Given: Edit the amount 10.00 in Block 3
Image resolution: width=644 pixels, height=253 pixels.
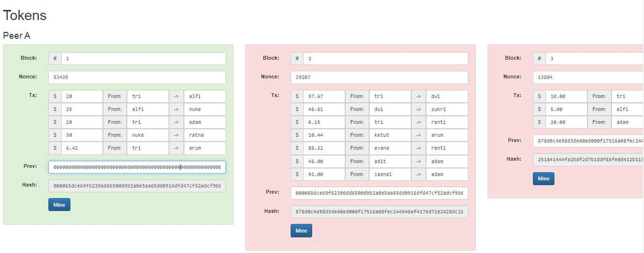Looking at the screenshot, I should click(567, 96).
